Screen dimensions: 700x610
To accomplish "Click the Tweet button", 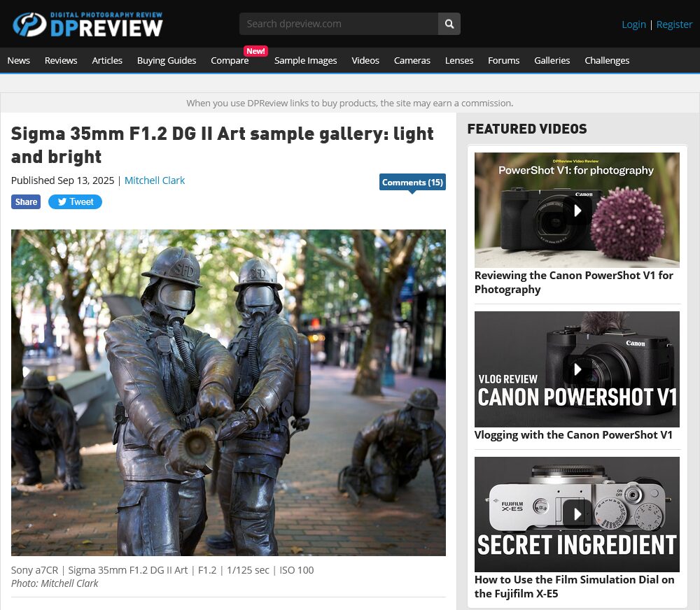I will (75, 201).
